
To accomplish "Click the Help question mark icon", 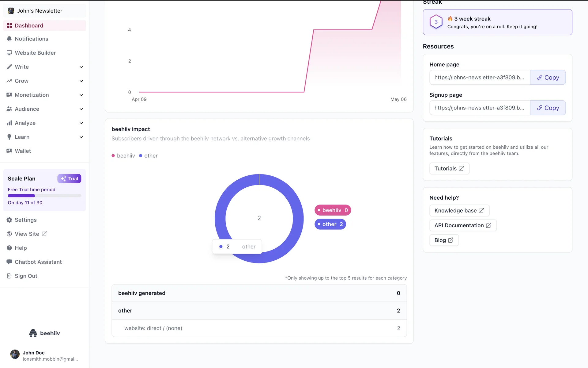I will tap(9, 248).
